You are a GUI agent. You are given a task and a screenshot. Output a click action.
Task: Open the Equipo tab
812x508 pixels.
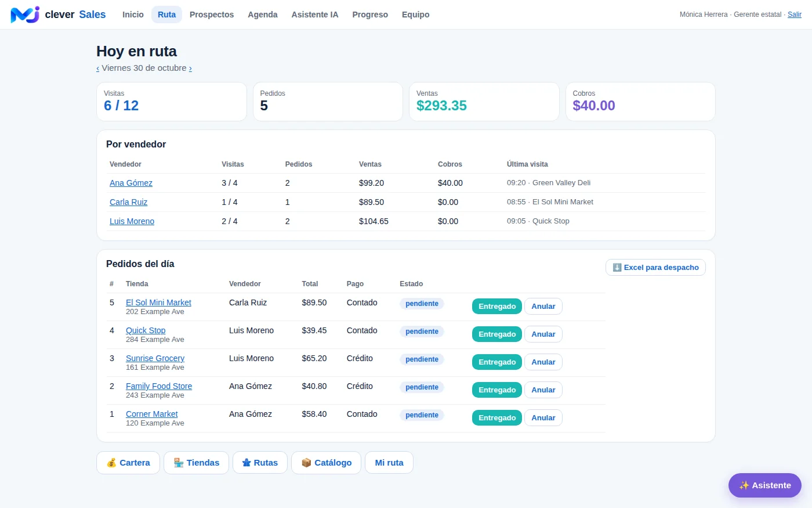416,15
